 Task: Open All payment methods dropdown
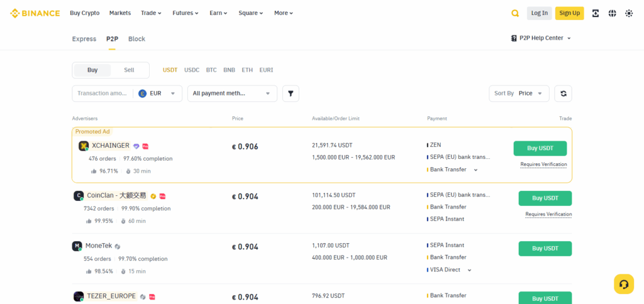pos(233,94)
